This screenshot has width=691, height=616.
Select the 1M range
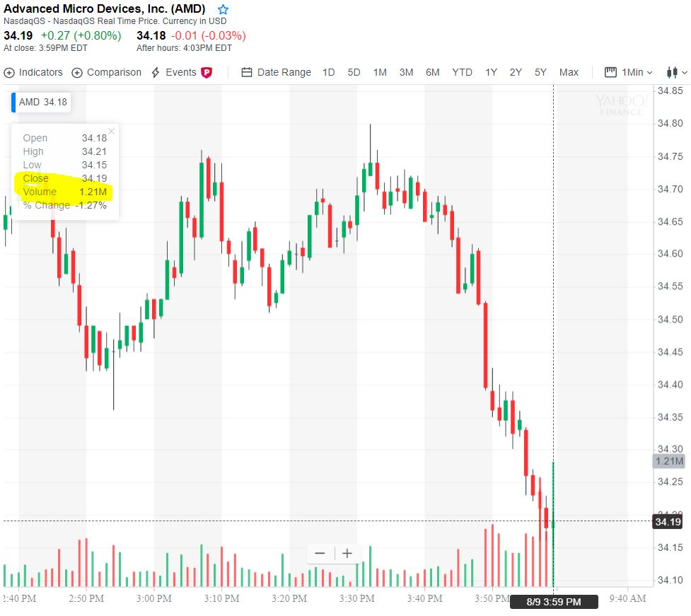[x=380, y=72]
